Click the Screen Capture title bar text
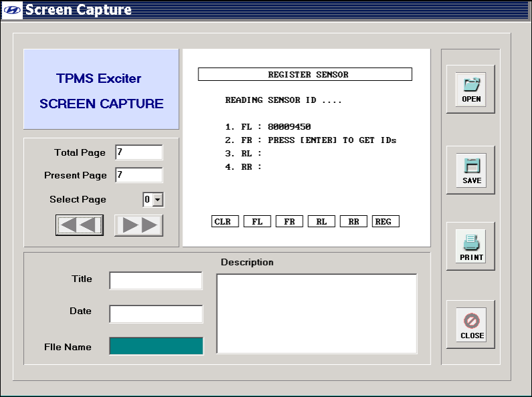Image resolution: width=532 pixels, height=397 pixels. (78, 9)
